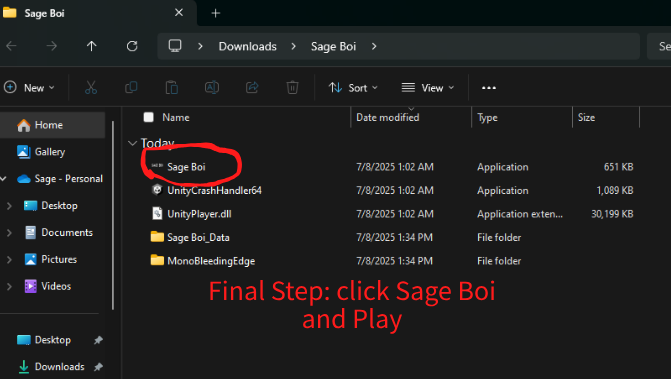Viewport: 671px width, 379px height.
Task: Refresh the folder view
Action: [132, 46]
